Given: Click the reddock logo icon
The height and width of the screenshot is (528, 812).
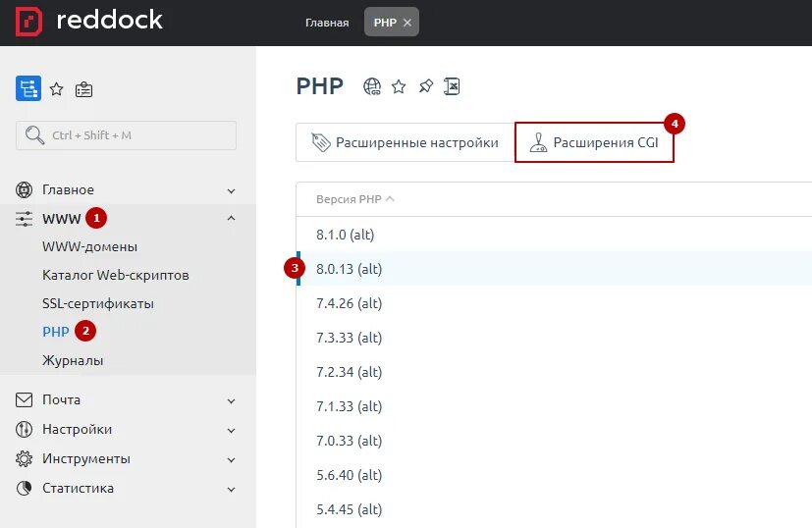Looking at the screenshot, I should (x=28, y=21).
